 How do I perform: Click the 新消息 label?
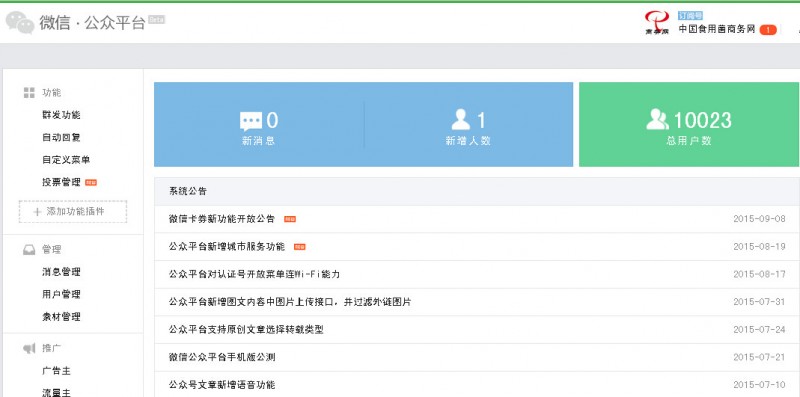click(x=258, y=141)
